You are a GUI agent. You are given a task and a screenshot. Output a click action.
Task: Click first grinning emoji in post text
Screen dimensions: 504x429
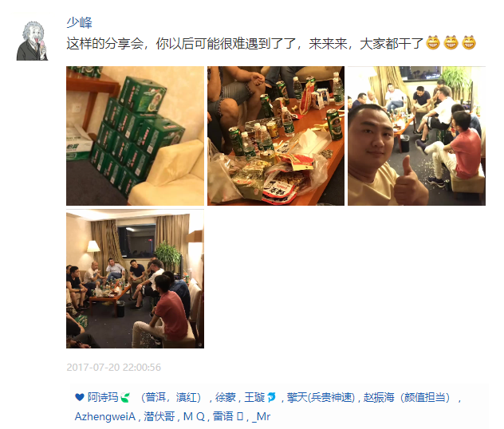pyautogui.click(x=433, y=43)
